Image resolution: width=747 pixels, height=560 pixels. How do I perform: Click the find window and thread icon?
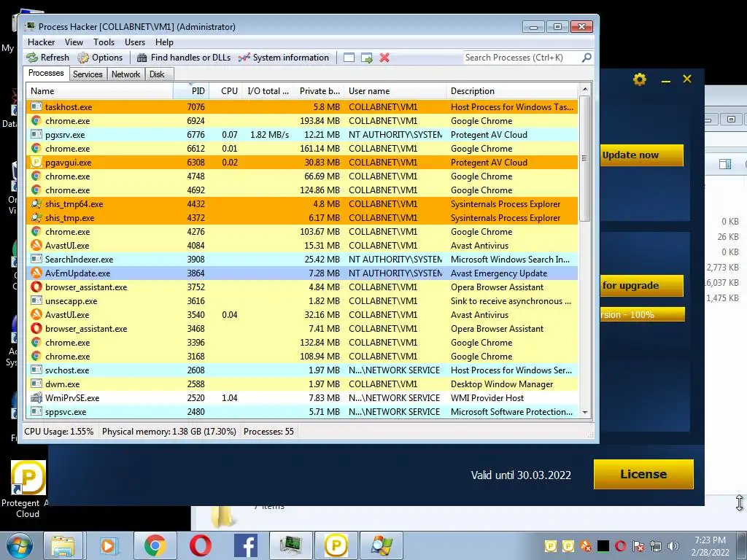click(x=367, y=58)
